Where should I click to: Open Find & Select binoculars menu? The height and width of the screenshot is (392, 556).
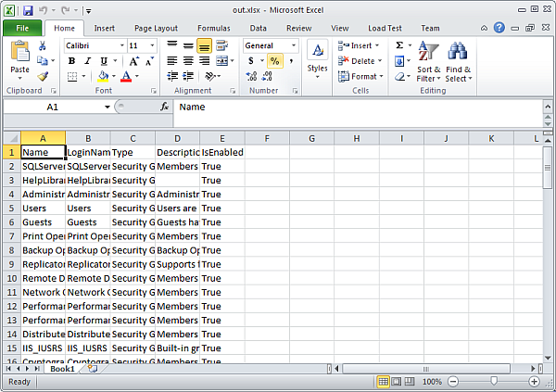pos(459,62)
